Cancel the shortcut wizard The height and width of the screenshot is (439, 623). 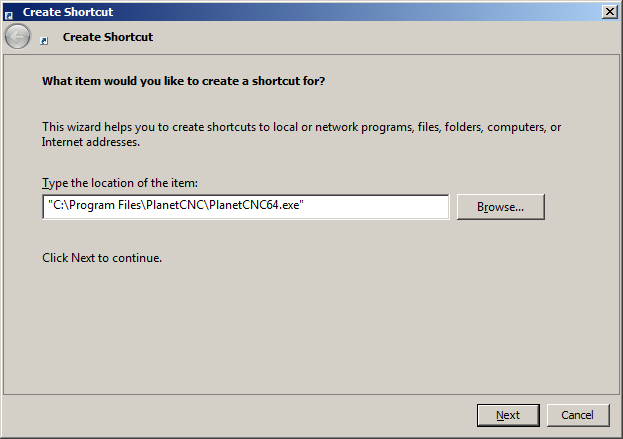point(577,415)
